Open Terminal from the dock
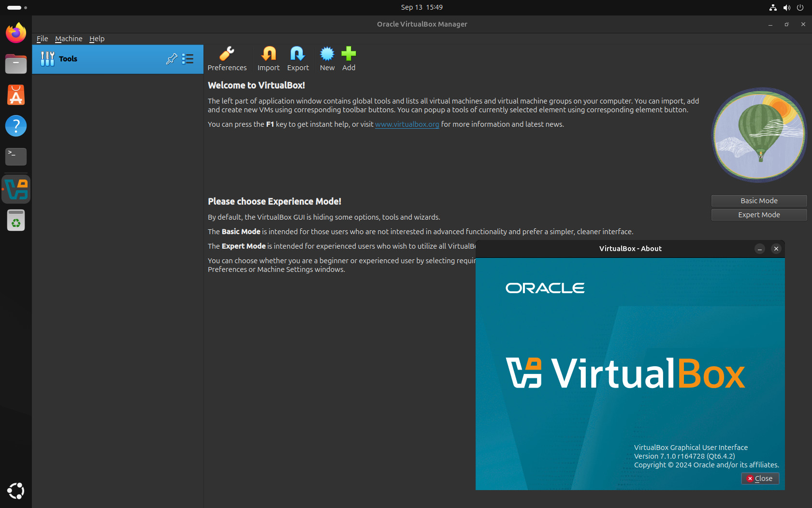Screen dimensions: 812x508 [x=16, y=156]
